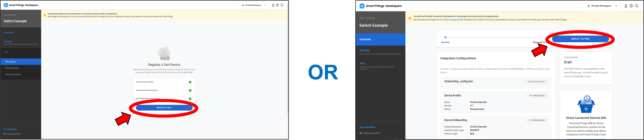Follow the Learn More link
Image resolution: width=644 pixels, height=140 pixels.
point(188,72)
